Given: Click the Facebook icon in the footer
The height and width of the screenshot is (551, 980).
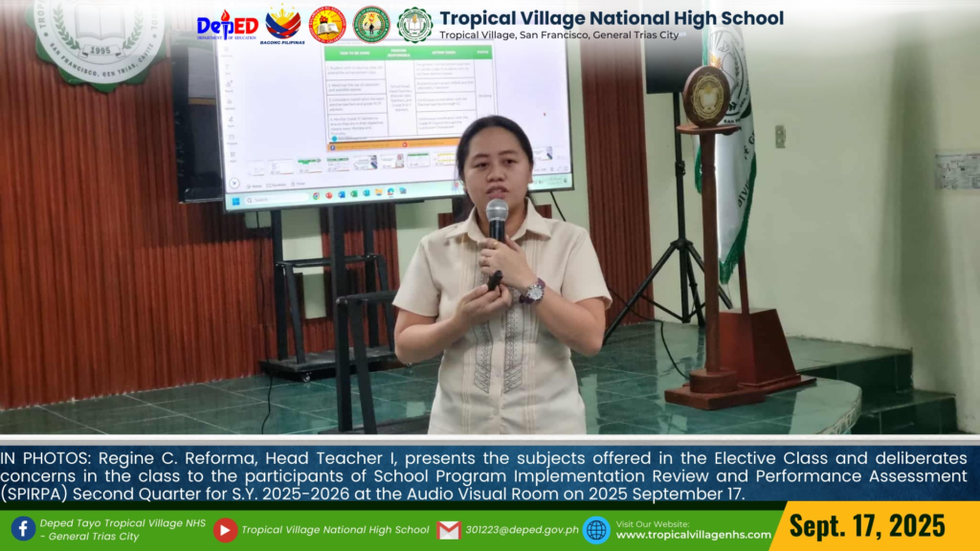Looking at the screenshot, I should click(23, 529).
